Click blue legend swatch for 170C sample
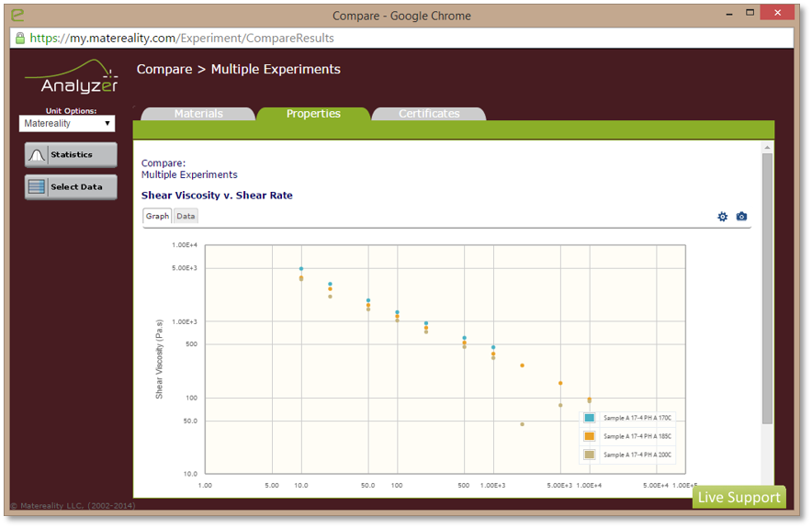Screen dimensions: 812x528 pos(590,418)
